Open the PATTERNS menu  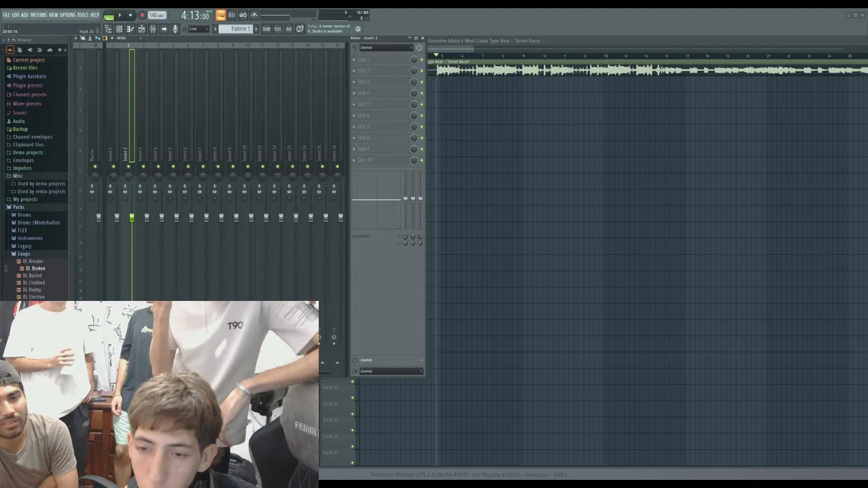click(39, 15)
